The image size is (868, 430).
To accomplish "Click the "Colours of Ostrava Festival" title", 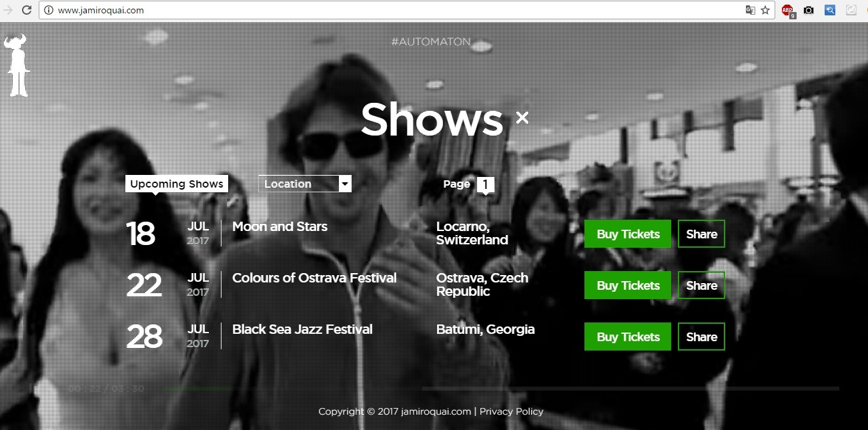I will pos(314,278).
